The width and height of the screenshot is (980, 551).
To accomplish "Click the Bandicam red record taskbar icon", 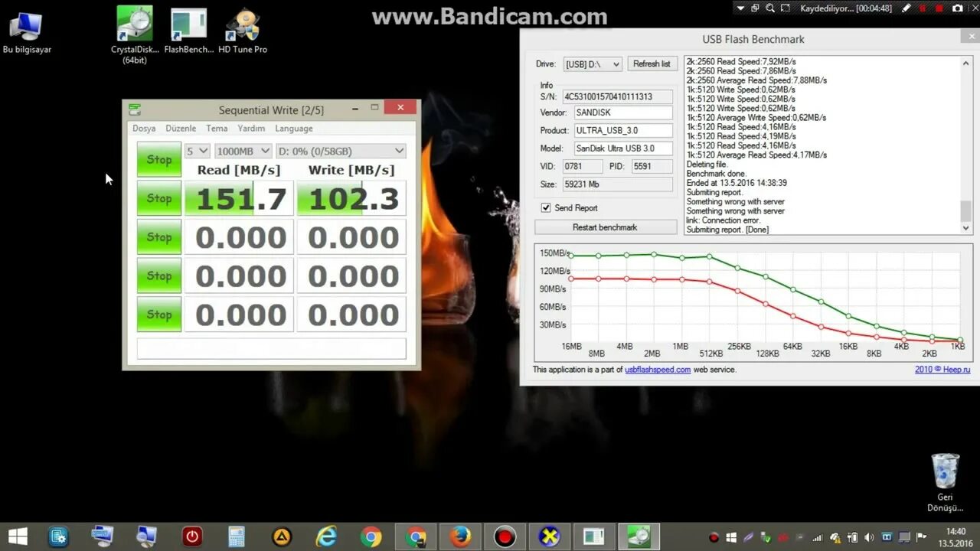I will 505,536.
